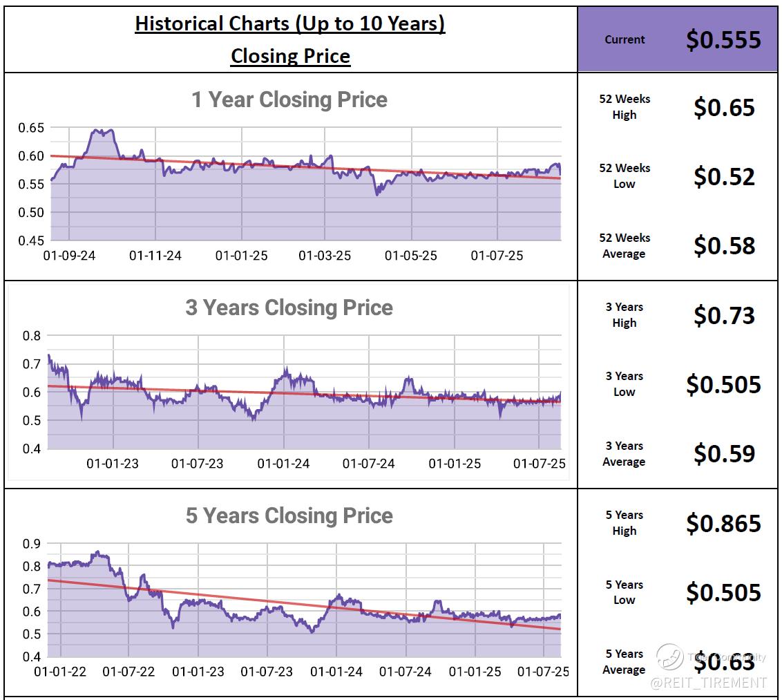
Task: Click the 01-01-24 date on the 3 Years chart
Action: [283, 464]
